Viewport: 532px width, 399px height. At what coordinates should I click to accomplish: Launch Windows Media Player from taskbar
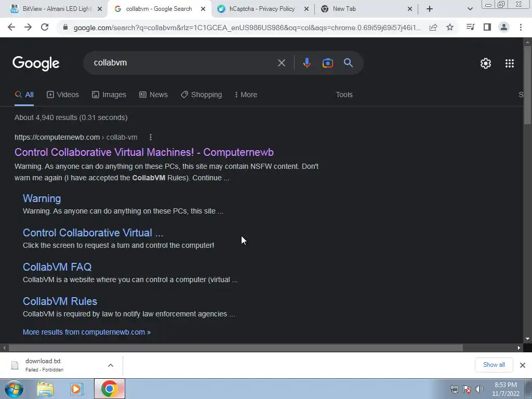click(x=77, y=389)
